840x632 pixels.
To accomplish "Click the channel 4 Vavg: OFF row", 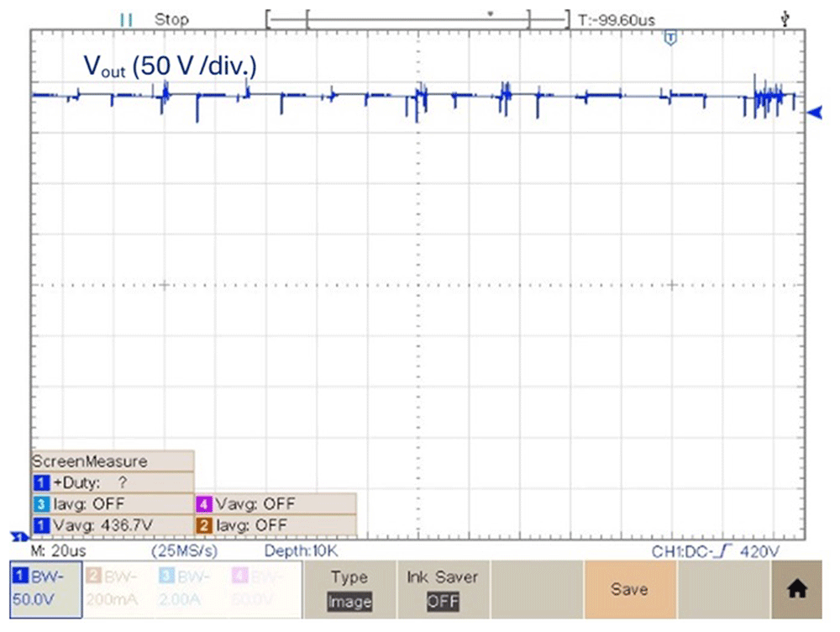I will 276,504.
